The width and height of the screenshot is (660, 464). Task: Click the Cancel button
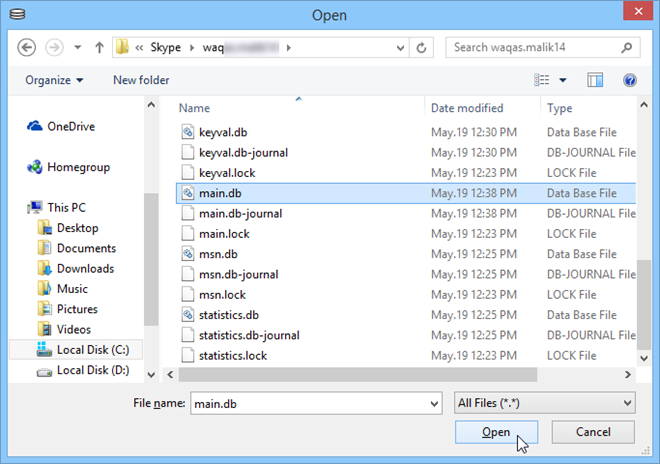(593, 432)
